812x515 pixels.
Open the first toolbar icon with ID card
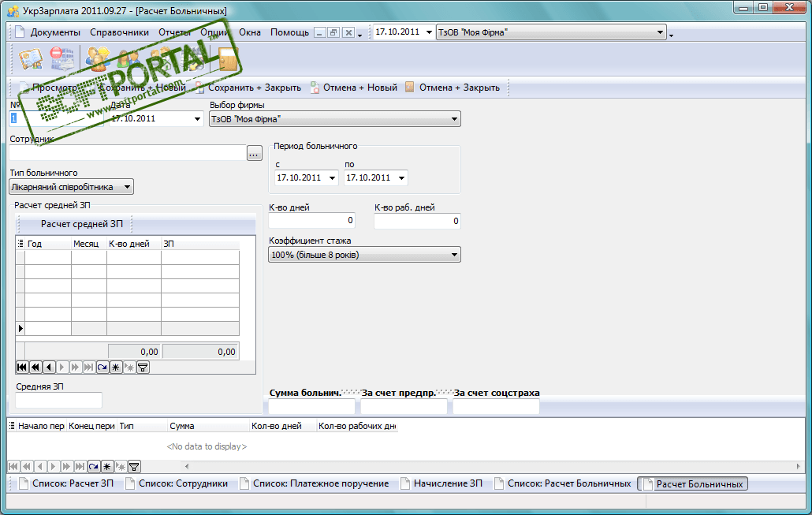31,58
